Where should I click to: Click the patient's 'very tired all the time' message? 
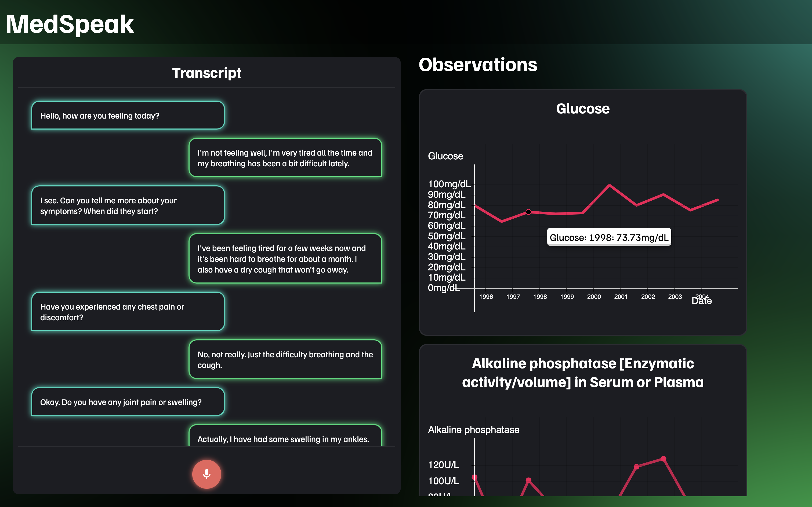(x=285, y=158)
